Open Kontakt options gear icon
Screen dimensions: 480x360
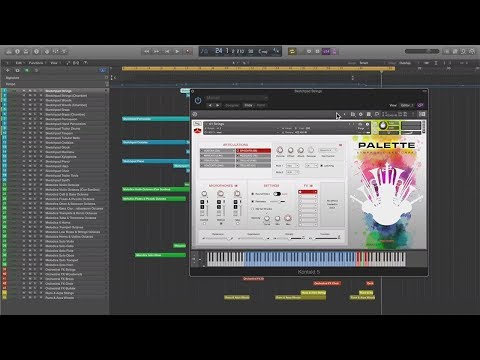click(x=361, y=114)
